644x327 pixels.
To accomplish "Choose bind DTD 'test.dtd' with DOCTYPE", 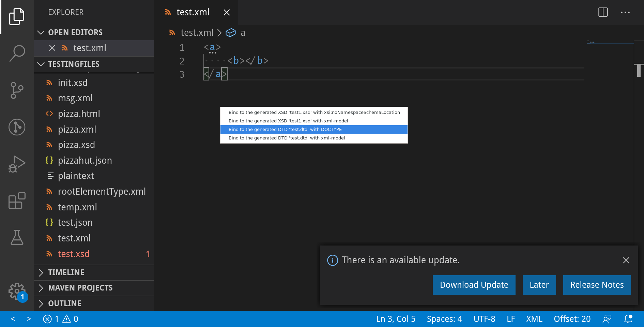I will (x=314, y=129).
